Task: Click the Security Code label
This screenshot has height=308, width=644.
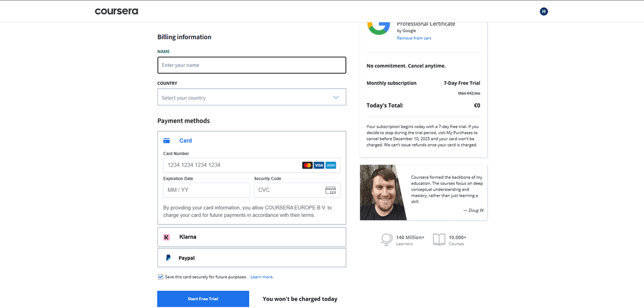Action: point(267,178)
